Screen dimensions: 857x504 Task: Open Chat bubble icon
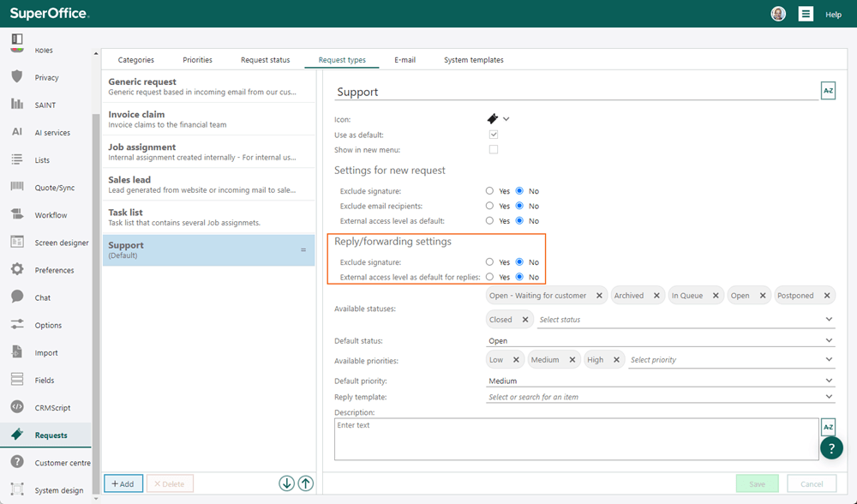click(x=17, y=297)
